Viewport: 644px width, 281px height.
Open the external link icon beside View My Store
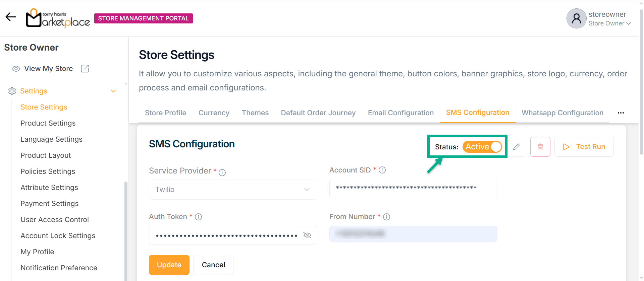85,69
